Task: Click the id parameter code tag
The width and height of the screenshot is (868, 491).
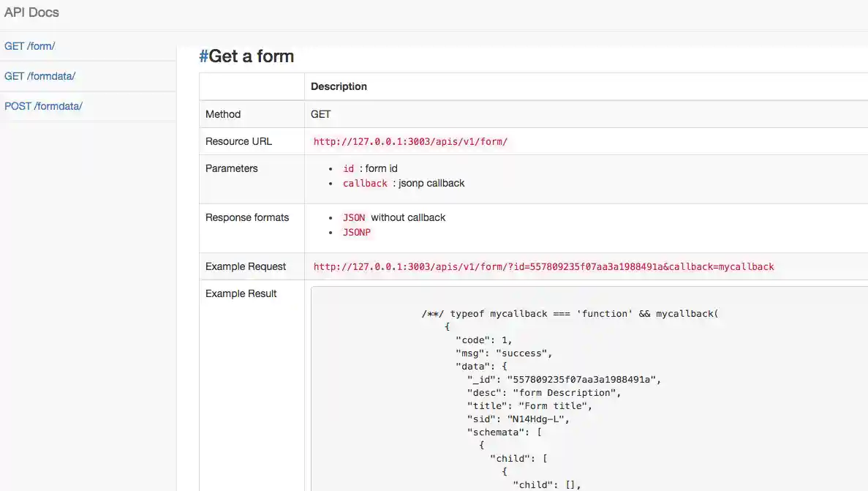Action: coord(349,169)
